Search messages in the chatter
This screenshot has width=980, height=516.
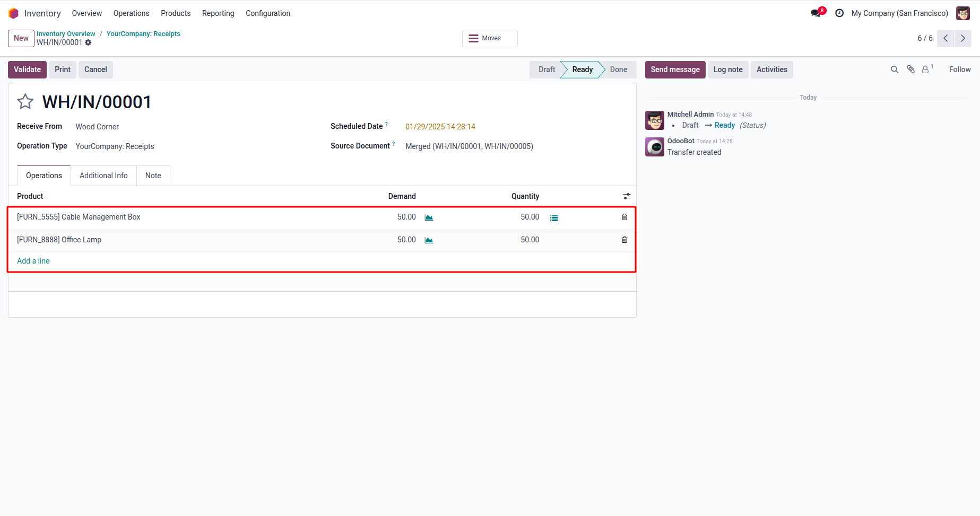click(895, 69)
